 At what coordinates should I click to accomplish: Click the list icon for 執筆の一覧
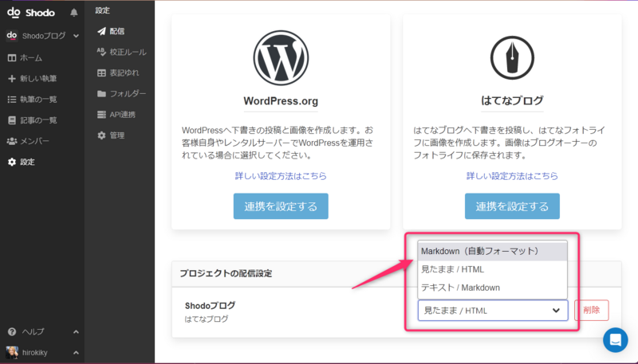click(x=12, y=99)
